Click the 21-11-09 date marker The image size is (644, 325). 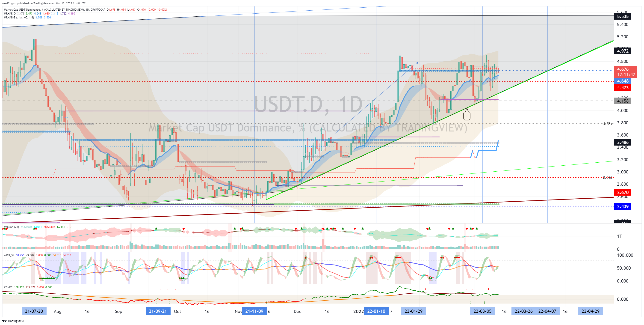click(254, 311)
